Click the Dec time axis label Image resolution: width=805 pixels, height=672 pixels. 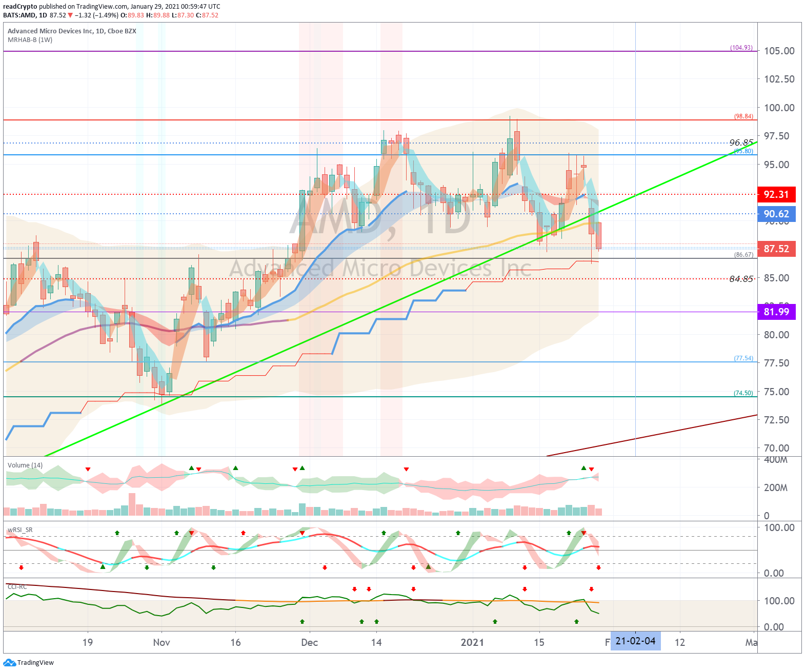[x=310, y=642]
